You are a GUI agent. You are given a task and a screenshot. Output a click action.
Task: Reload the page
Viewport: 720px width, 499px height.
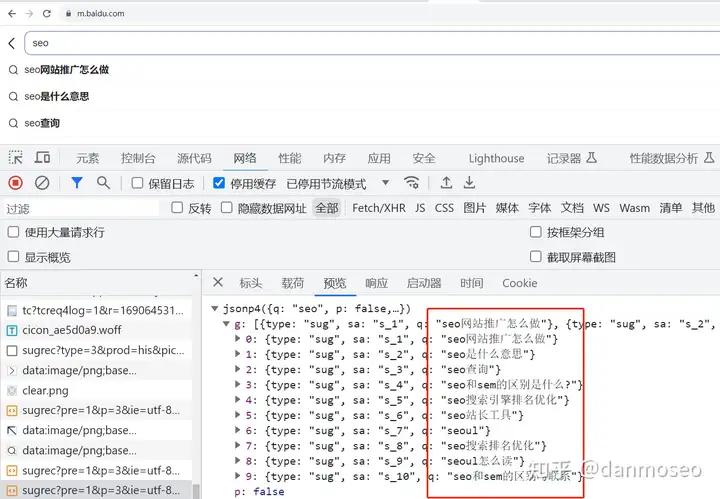pos(47,13)
